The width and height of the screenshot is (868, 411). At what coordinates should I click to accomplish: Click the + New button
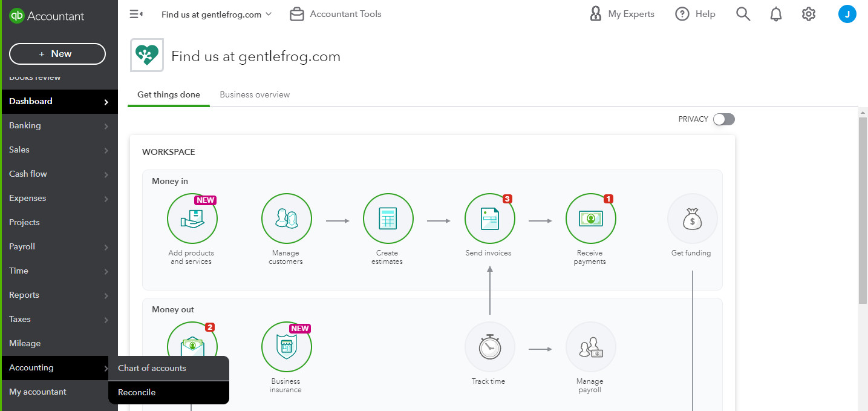[x=57, y=54]
